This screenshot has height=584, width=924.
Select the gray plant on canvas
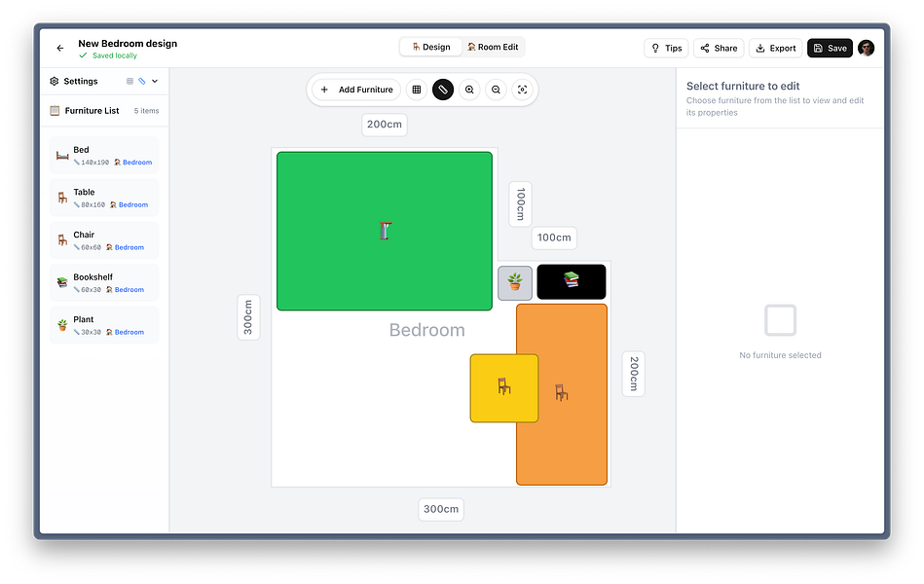[x=515, y=283]
